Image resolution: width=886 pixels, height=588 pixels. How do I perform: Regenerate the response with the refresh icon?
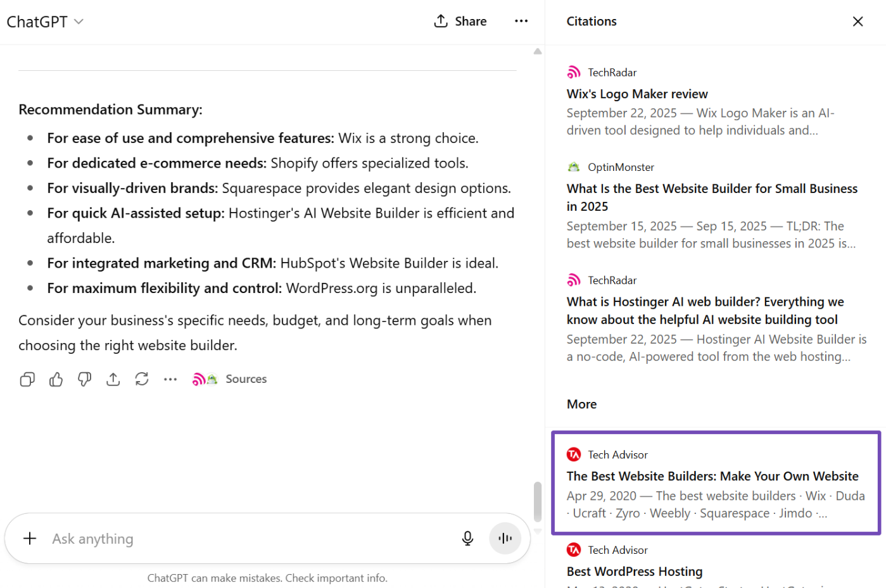coord(141,379)
